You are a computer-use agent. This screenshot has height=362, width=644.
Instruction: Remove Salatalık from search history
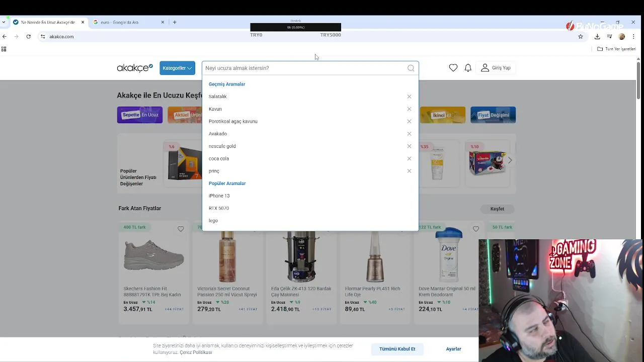409,97
